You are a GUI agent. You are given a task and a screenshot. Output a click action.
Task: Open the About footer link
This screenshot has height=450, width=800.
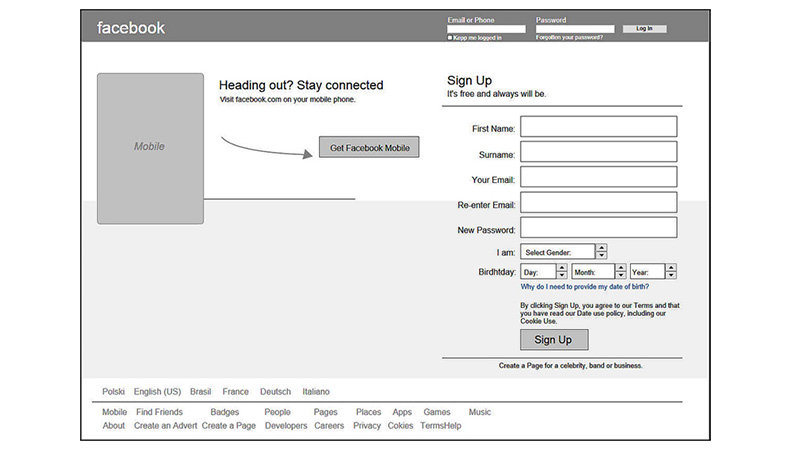(113, 426)
